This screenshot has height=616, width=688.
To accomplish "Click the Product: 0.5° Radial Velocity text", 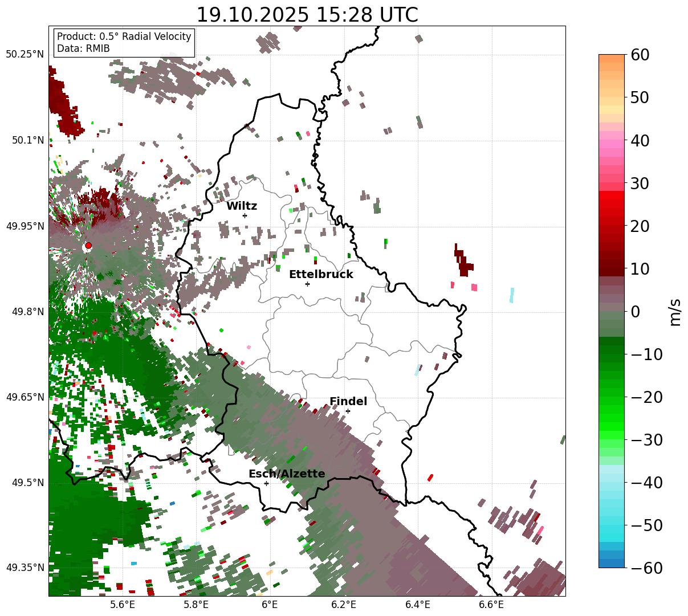I will click(x=124, y=36).
